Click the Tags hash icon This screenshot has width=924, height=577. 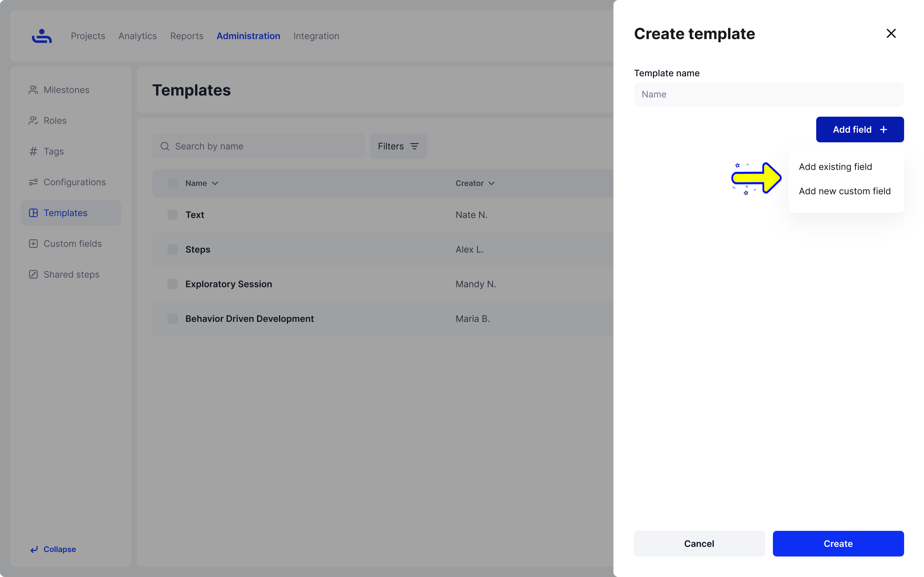(x=33, y=152)
